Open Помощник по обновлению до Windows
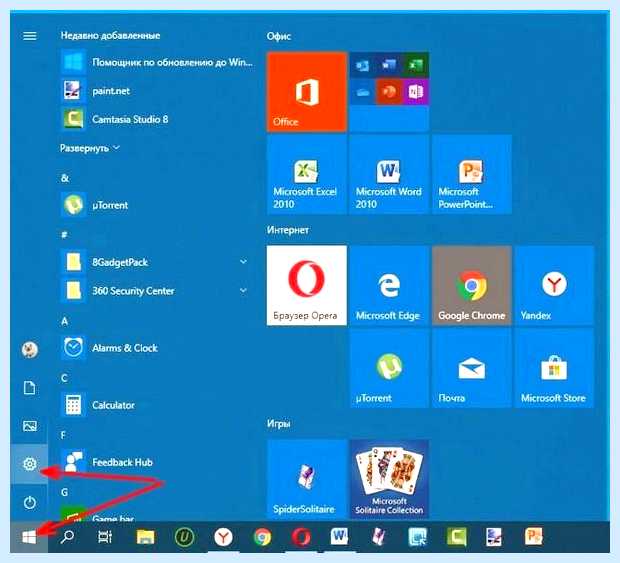 [x=157, y=62]
